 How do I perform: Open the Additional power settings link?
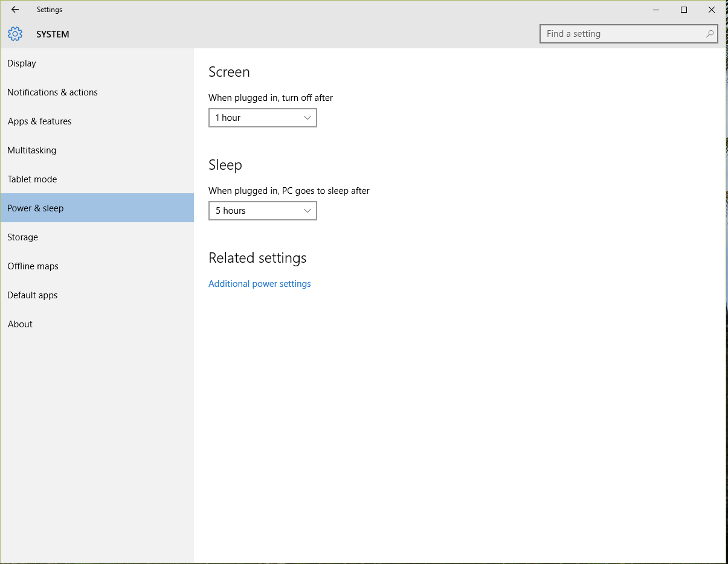tap(260, 284)
